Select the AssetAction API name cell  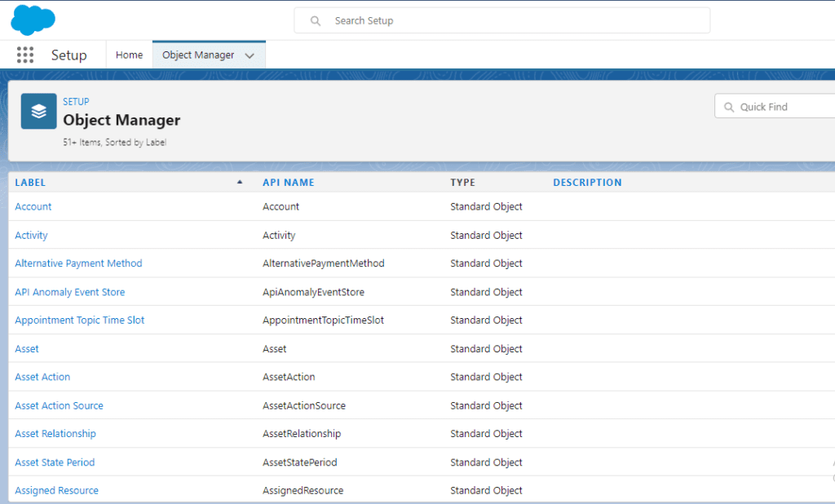click(x=289, y=378)
